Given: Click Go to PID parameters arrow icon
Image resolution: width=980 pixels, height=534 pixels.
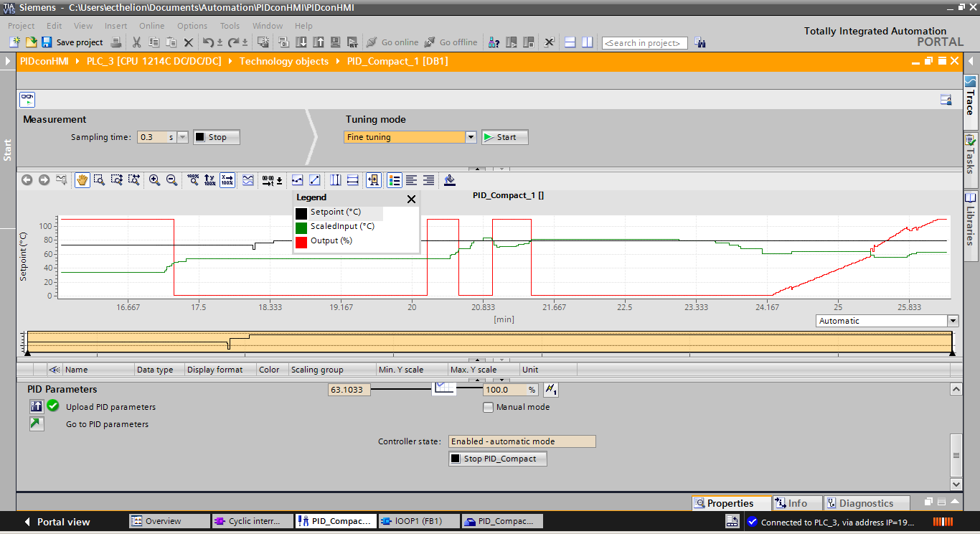Looking at the screenshot, I should click(x=37, y=424).
